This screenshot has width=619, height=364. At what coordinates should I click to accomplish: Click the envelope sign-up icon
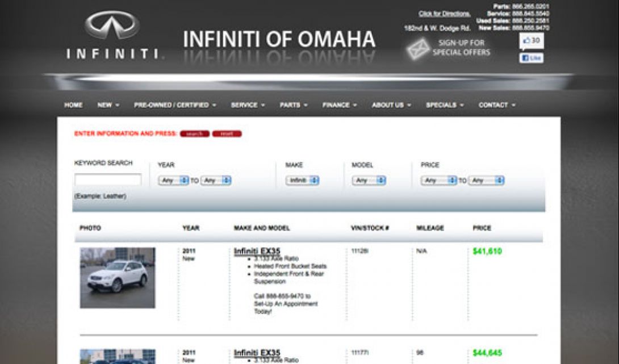[x=418, y=49]
